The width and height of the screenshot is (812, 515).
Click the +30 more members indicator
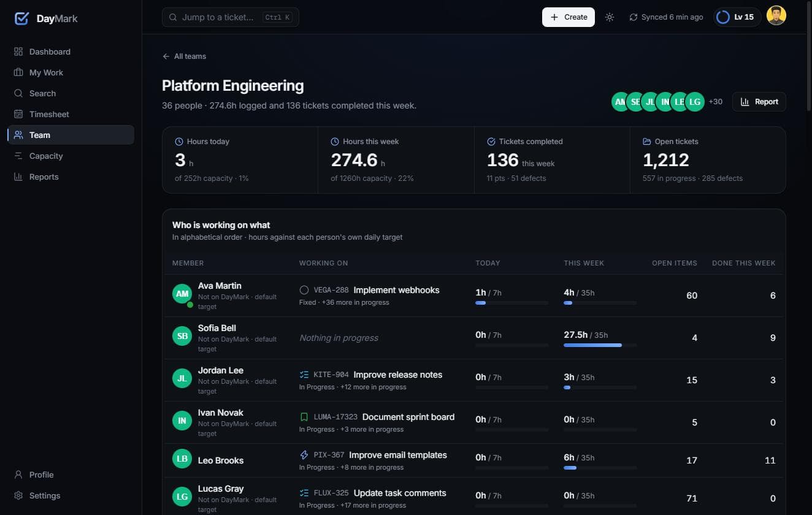click(715, 102)
